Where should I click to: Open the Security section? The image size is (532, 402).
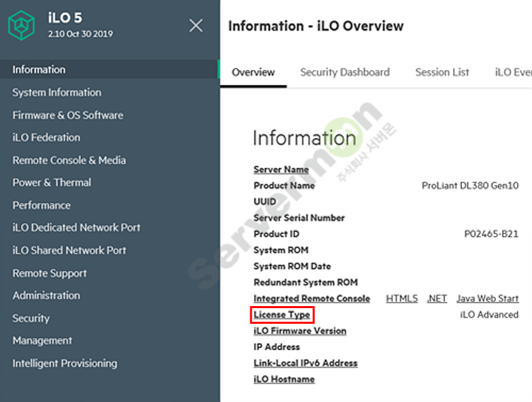[31, 318]
